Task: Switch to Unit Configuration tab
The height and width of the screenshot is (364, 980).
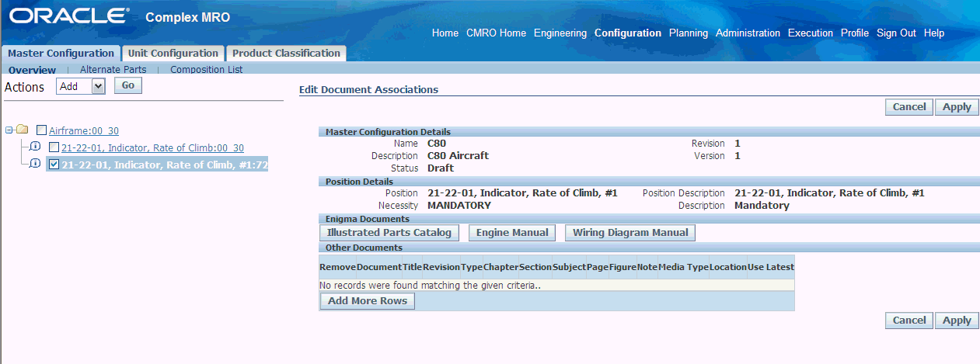Action: 173,53
